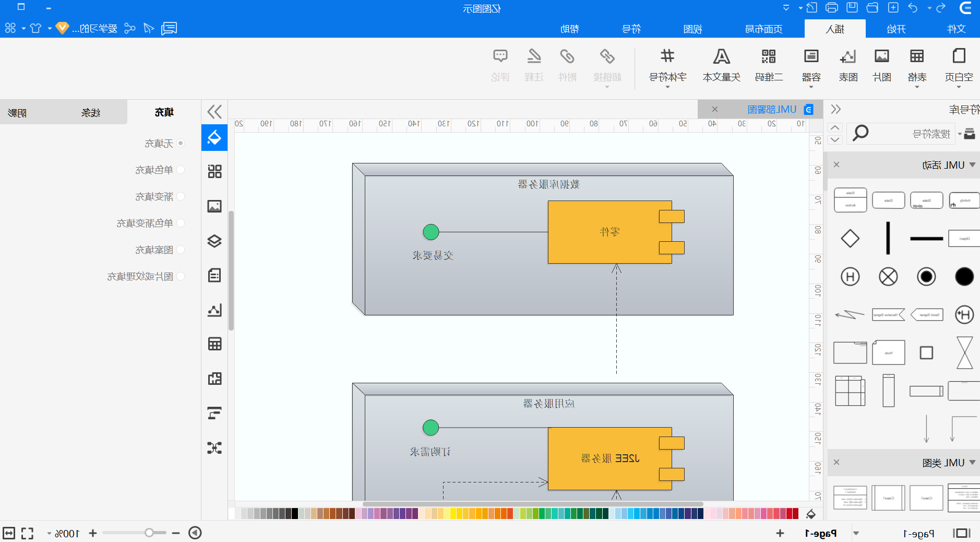Select the fill bucket icon in side strip
The image size is (980, 542).
pos(214,138)
